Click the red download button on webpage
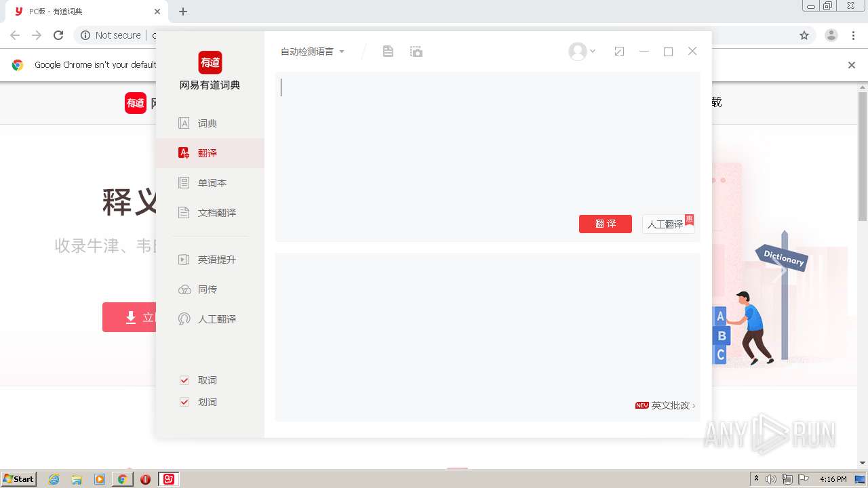The image size is (868, 488). tap(130, 317)
